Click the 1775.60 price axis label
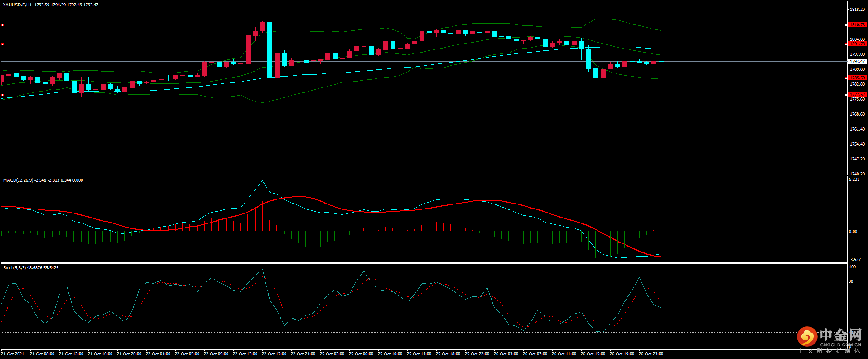The image size is (868, 359). pyautogui.click(x=857, y=99)
